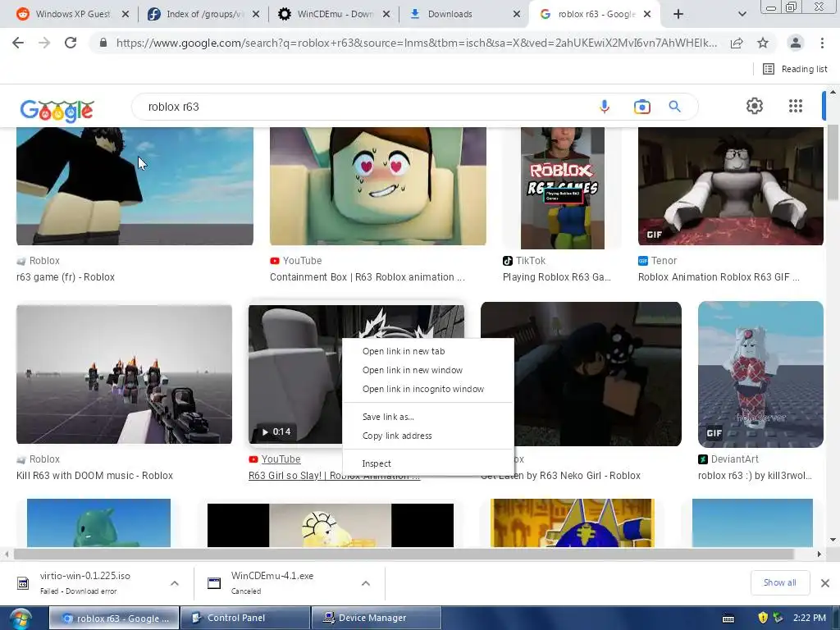Go back with the browser back arrow
Image resolution: width=840 pixels, height=630 pixels.
[x=18, y=43]
